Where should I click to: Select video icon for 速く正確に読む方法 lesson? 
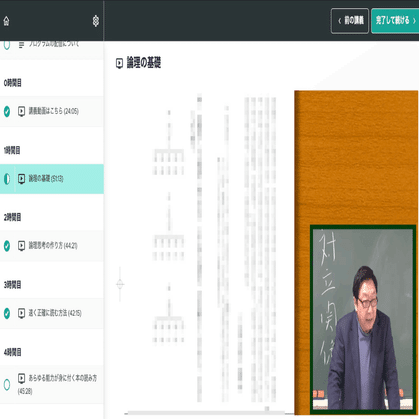pyautogui.click(x=21, y=313)
